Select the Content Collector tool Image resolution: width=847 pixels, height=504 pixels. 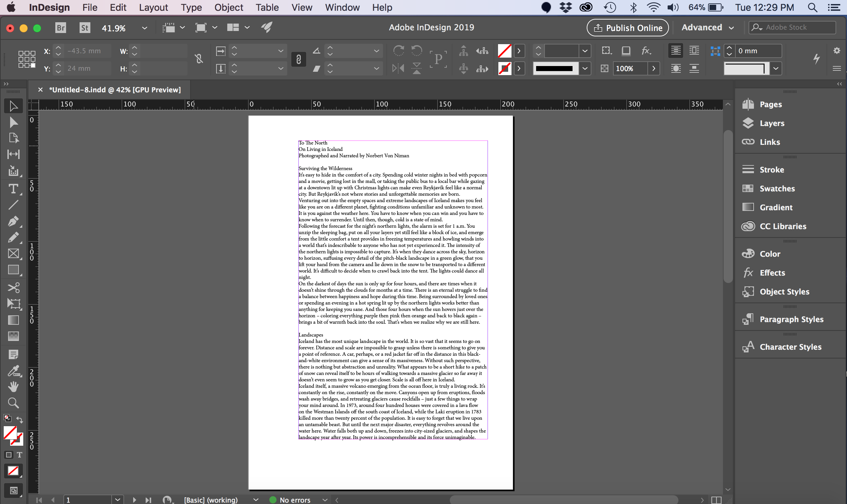pos(13,171)
